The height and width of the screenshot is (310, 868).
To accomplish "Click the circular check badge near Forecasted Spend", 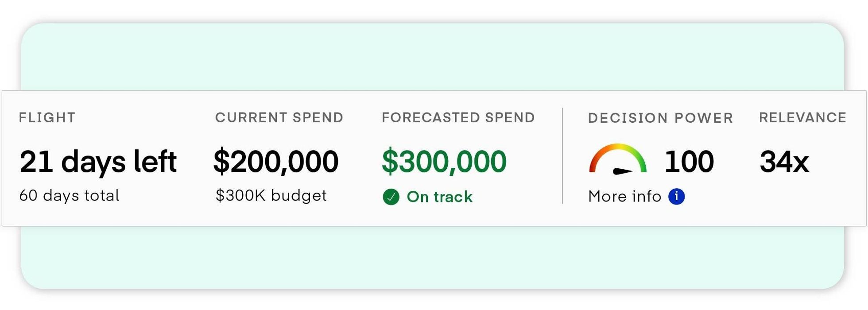I will [391, 196].
